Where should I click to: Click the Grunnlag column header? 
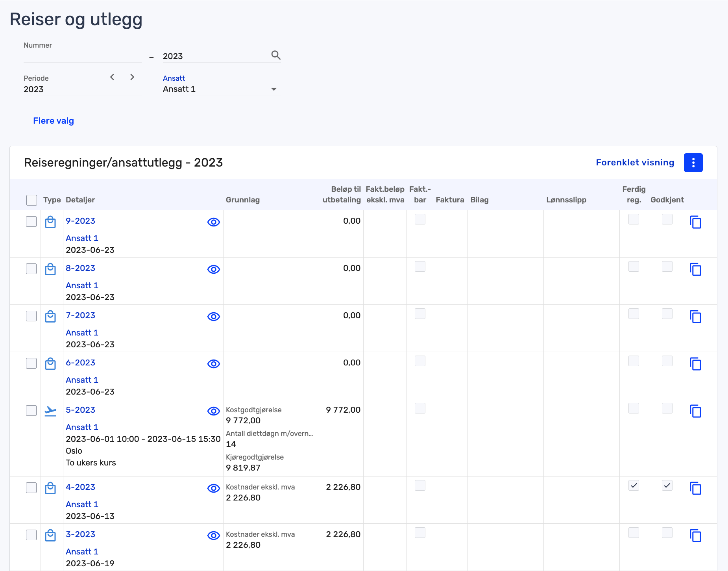243,200
